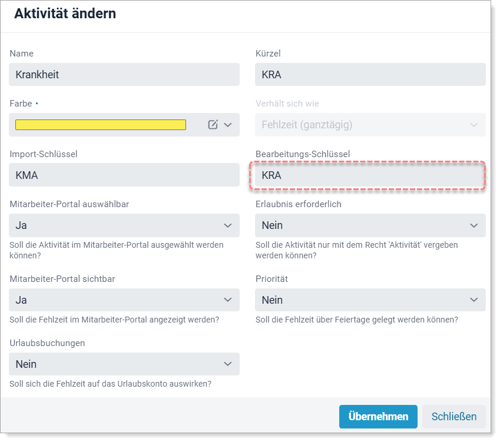The image size is (500, 442).
Task: Open the color edit pencil icon
Action: [213, 125]
